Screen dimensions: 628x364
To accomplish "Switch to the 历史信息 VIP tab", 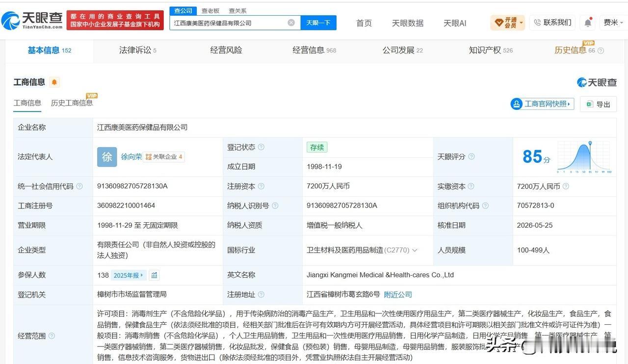I will [x=575, y=50].
